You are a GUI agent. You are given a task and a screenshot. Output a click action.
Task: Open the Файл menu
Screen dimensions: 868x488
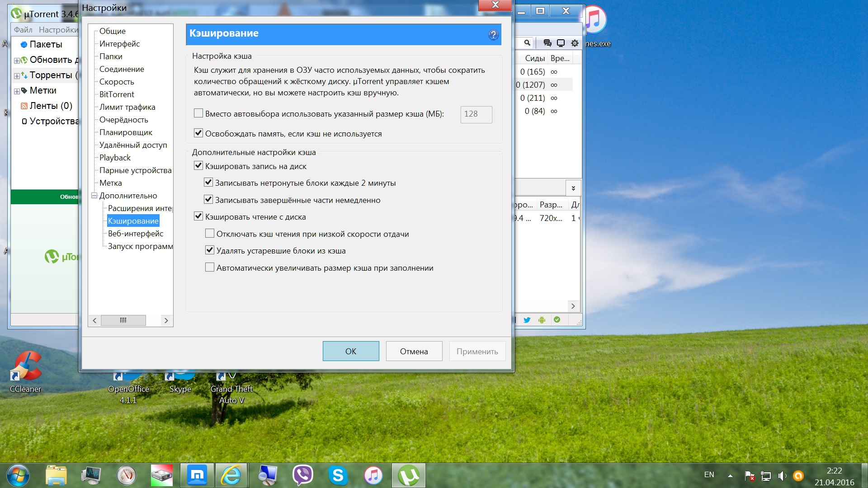pyautogui.click(x=23, y=30)
